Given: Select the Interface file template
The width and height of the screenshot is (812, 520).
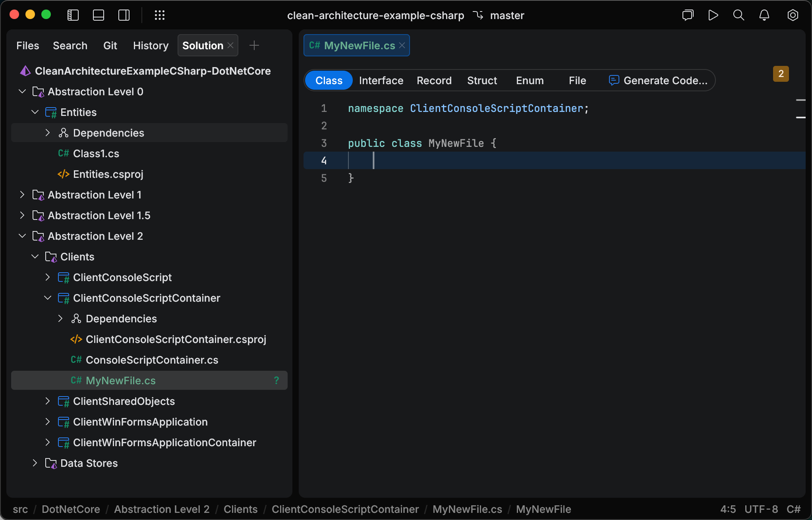Looking at the screenshot, I should click(x=381, y=80).
